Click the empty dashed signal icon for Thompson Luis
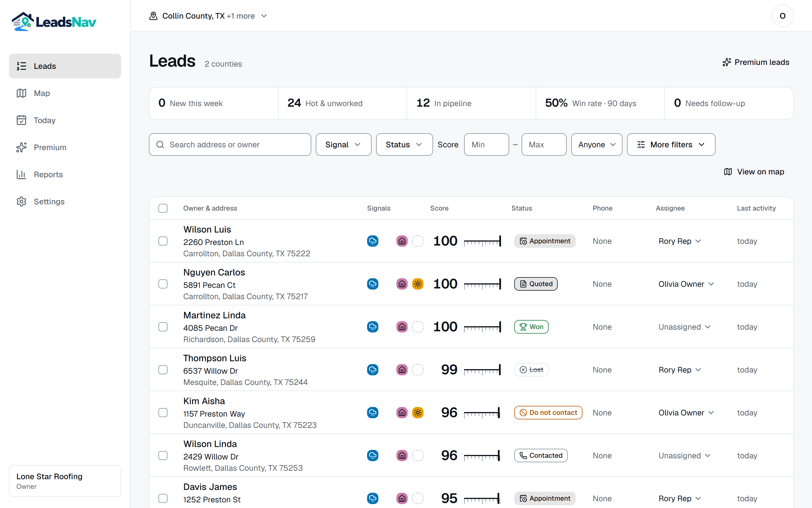Screen dimensions: 812x508 (x=418, y=370)
